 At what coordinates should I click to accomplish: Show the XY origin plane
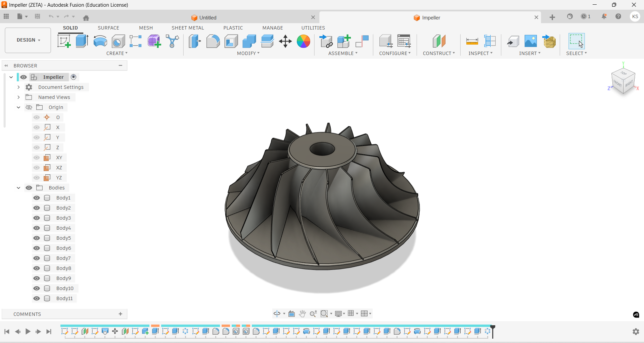coord(37,158)
